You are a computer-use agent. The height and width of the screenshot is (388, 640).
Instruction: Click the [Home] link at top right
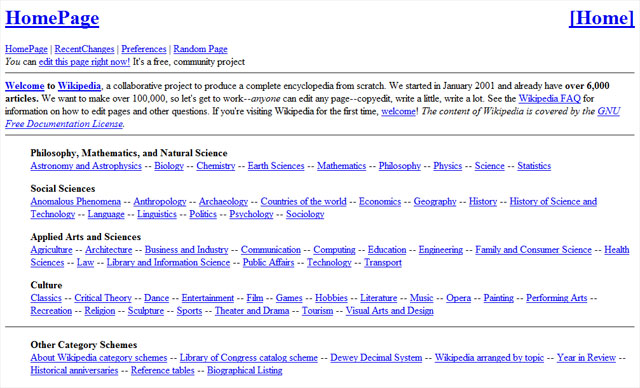coord(602,18)
